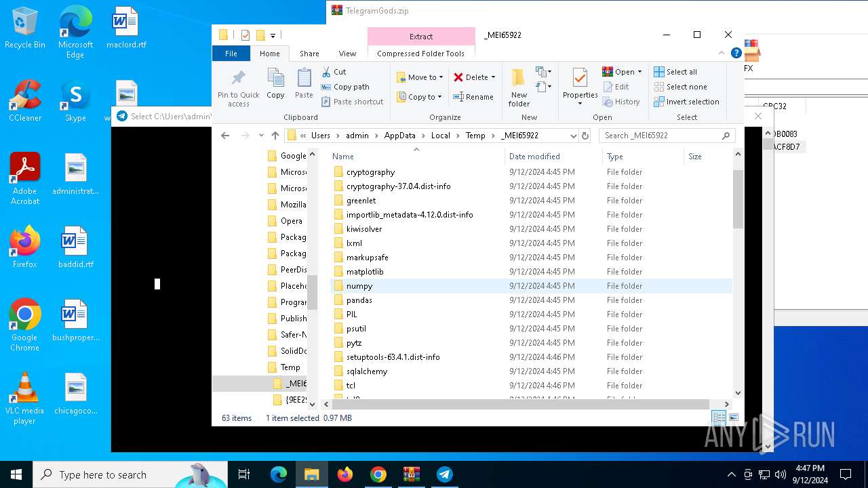Select the cryptography folder
868x488 pixels.
click(370, 172)
